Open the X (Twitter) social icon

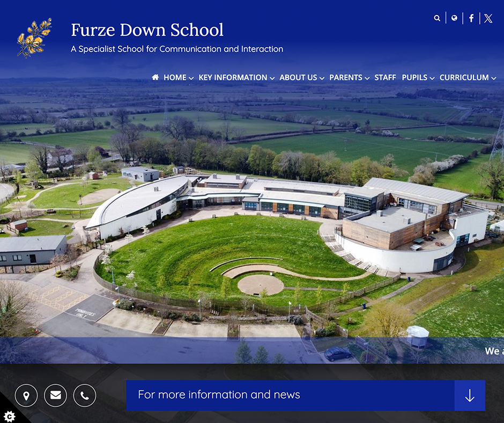pos(488,18)
